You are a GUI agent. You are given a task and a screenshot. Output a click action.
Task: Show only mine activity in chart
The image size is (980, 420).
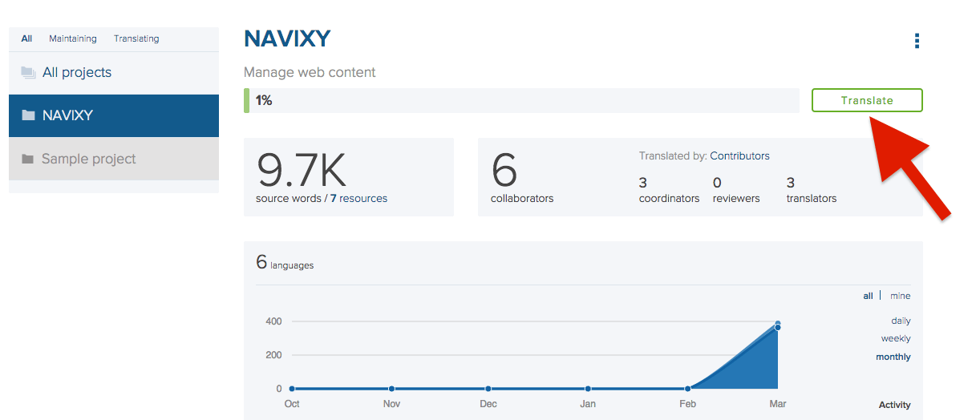point(900,296)
